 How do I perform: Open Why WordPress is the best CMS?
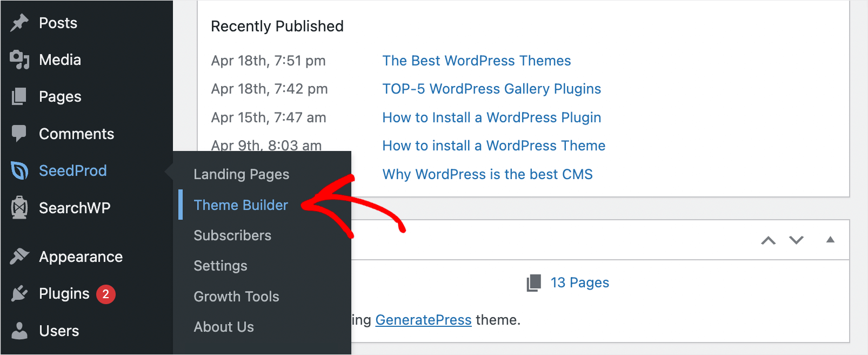click(488, 174)
